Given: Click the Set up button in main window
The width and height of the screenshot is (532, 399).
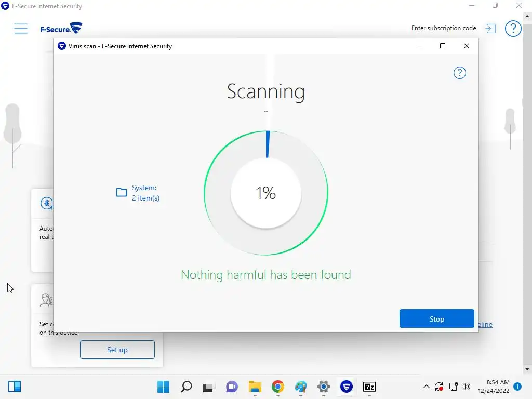Looking at the screenshot, I should [x=117, y=350].
